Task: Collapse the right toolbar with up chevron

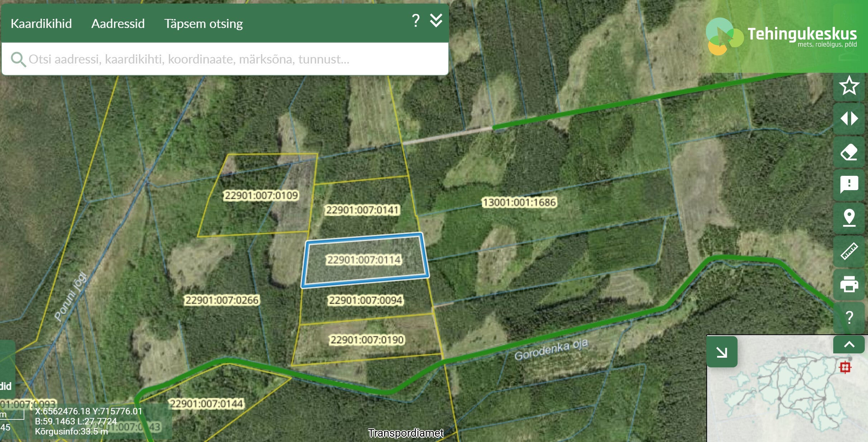Action: point(849,345)
